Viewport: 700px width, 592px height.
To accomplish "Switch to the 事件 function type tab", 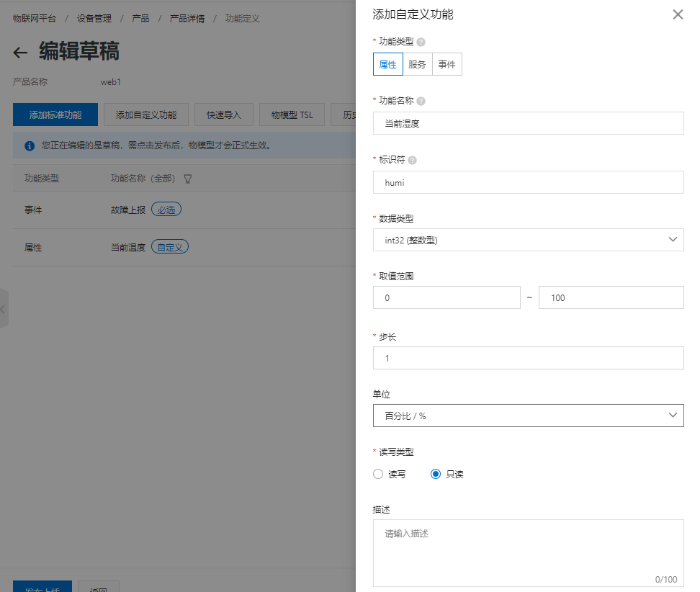I will point(446,64).
